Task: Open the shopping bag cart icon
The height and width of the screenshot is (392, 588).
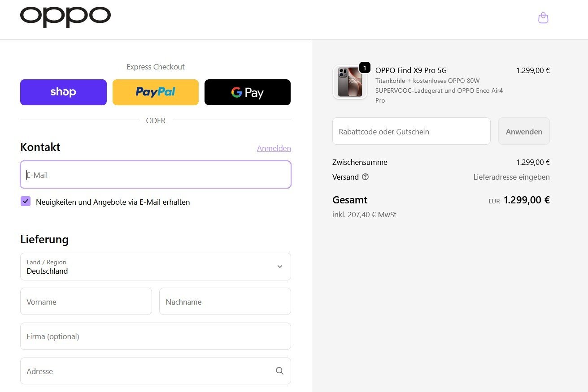Action: pos(543,18)
